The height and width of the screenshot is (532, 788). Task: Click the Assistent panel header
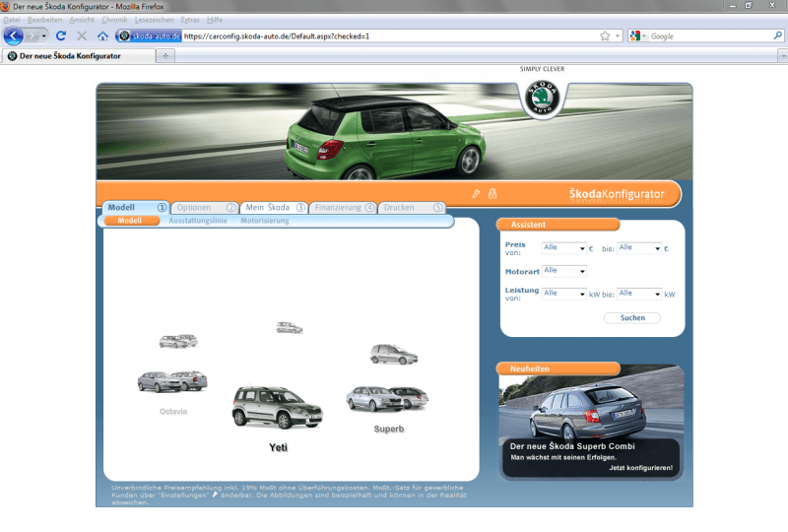[558, 225]
